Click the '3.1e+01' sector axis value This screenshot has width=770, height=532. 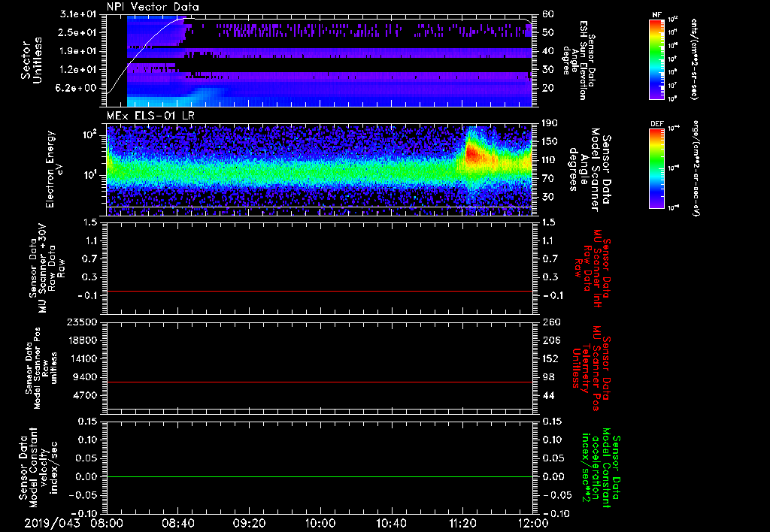click(78, 14)
